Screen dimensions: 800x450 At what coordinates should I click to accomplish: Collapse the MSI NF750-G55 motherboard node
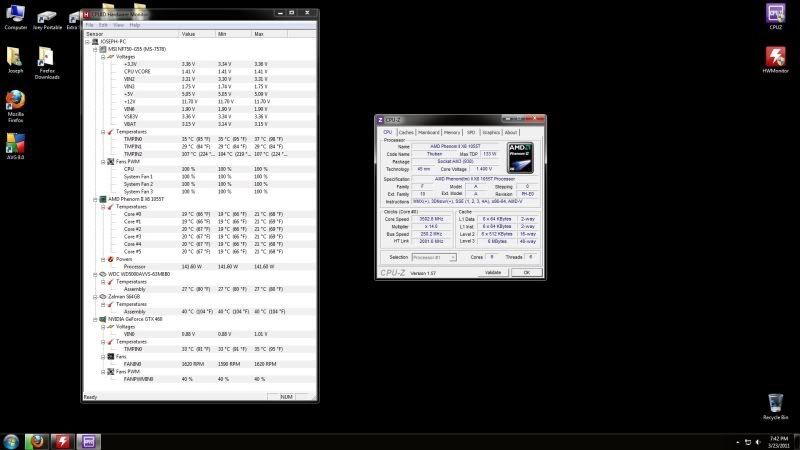pyautogui.click(x=95, y=49)
